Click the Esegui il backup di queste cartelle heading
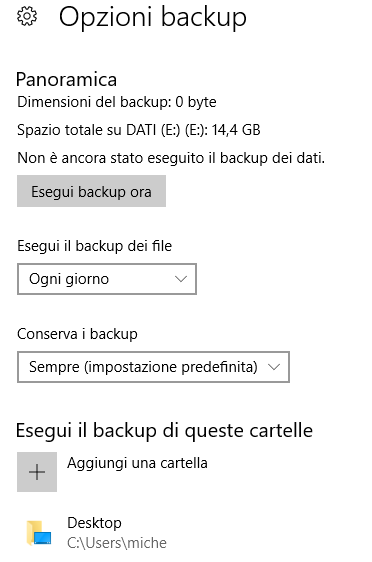 [164, 430]
